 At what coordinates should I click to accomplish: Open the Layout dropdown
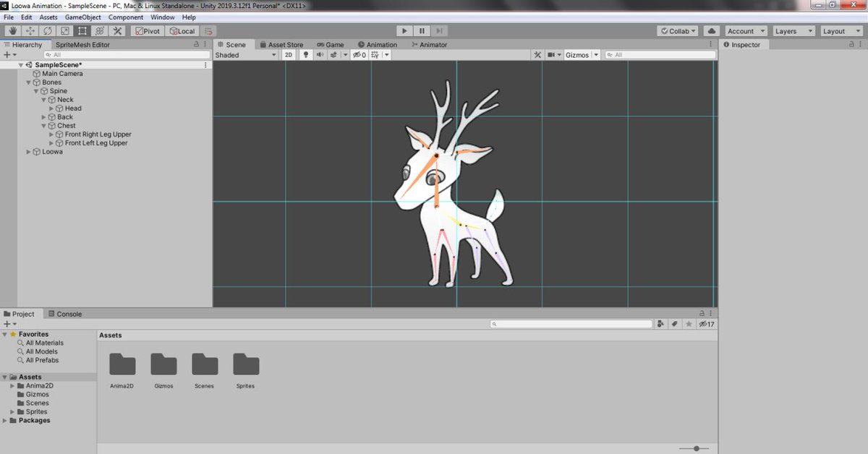[x=841, y=31]
